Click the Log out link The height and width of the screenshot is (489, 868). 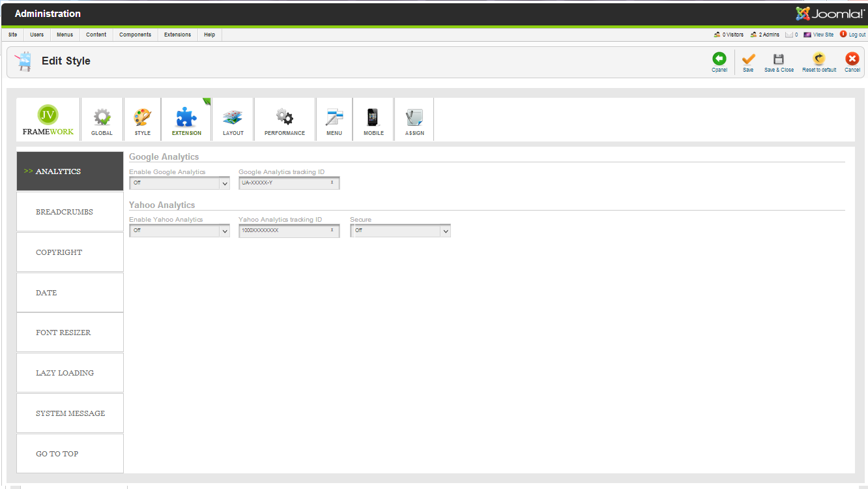pyautogui.click(x=856, y=35)
